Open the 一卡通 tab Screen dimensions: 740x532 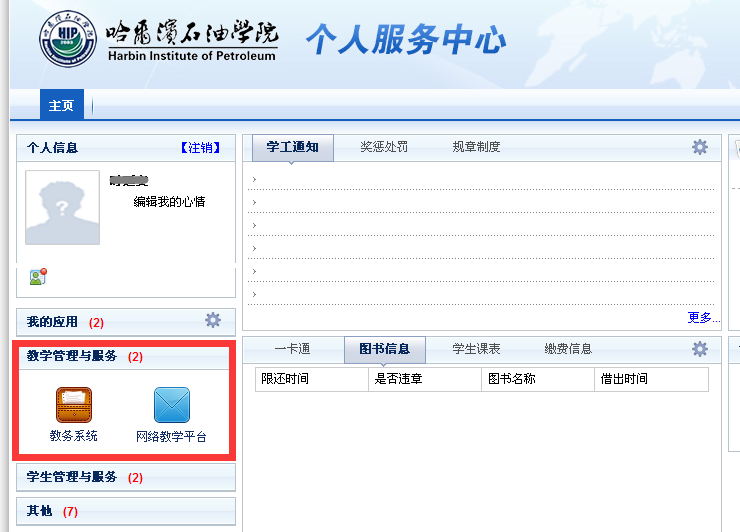(x=292, y=349)
